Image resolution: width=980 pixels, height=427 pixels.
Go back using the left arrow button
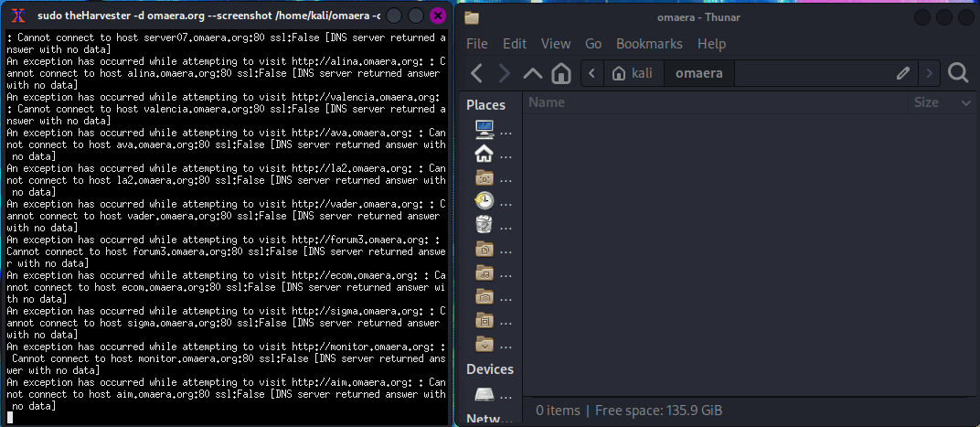click(x=476, y=73)
